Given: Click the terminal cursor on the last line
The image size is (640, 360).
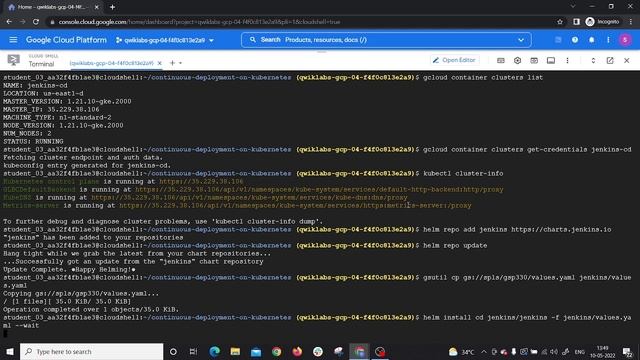Looking at the screenshot, I should click(5, 333).
